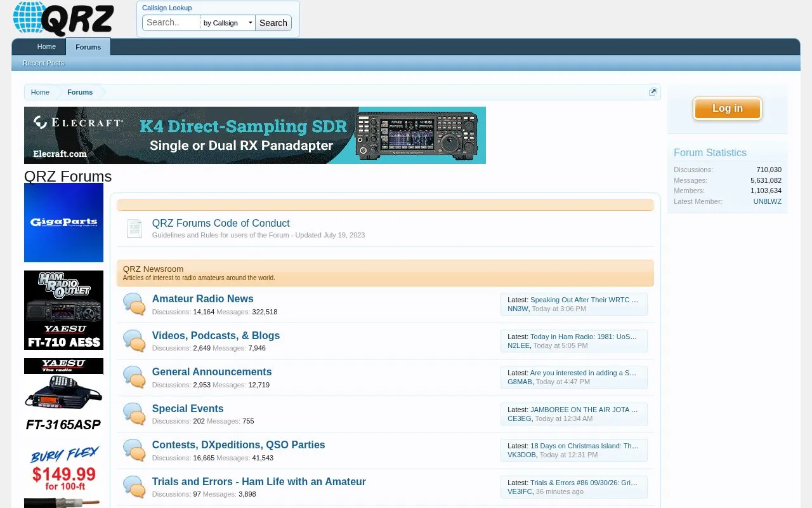Click the QRZ globe logo

(x=63, y=18)
